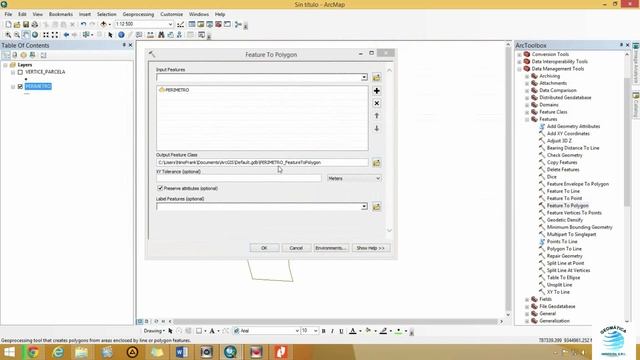Move input feature up arrow
Viewport: 640px width, 360px height.
[377, 116]
